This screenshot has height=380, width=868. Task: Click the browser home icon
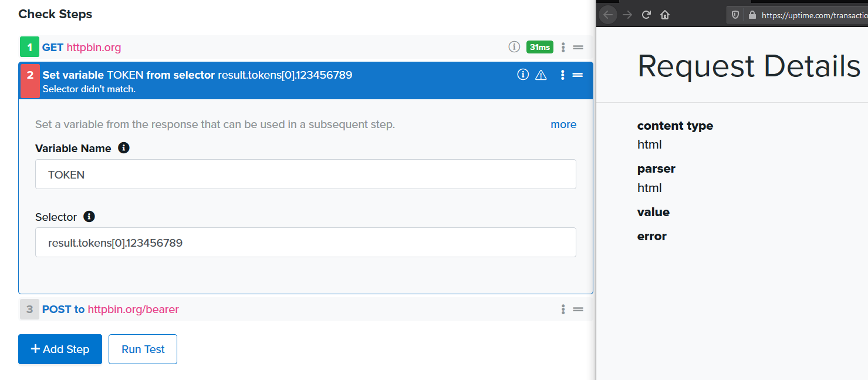click(665, 14)
